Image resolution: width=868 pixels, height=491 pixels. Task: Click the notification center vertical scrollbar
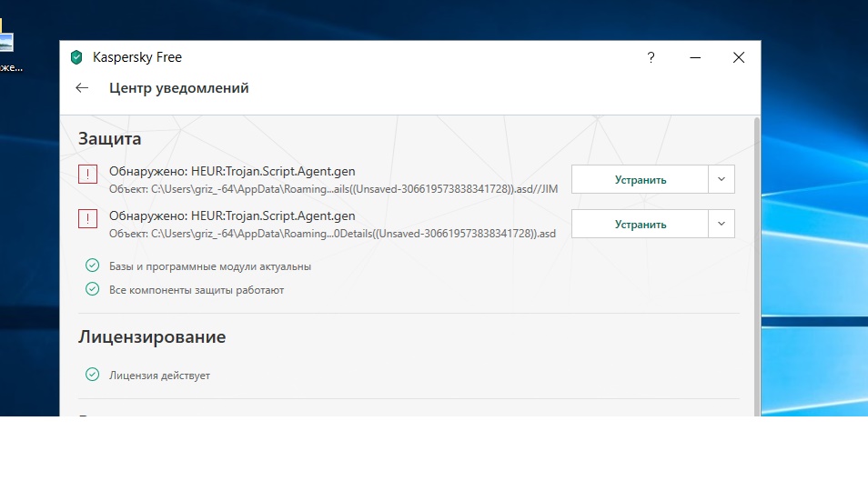click(x=757, y=266)
